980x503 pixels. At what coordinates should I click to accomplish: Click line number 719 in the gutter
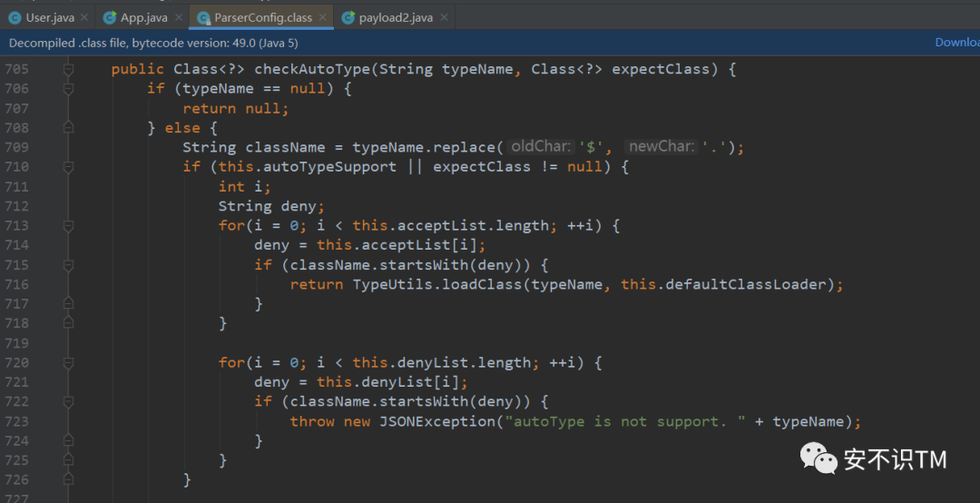point(16,343)
